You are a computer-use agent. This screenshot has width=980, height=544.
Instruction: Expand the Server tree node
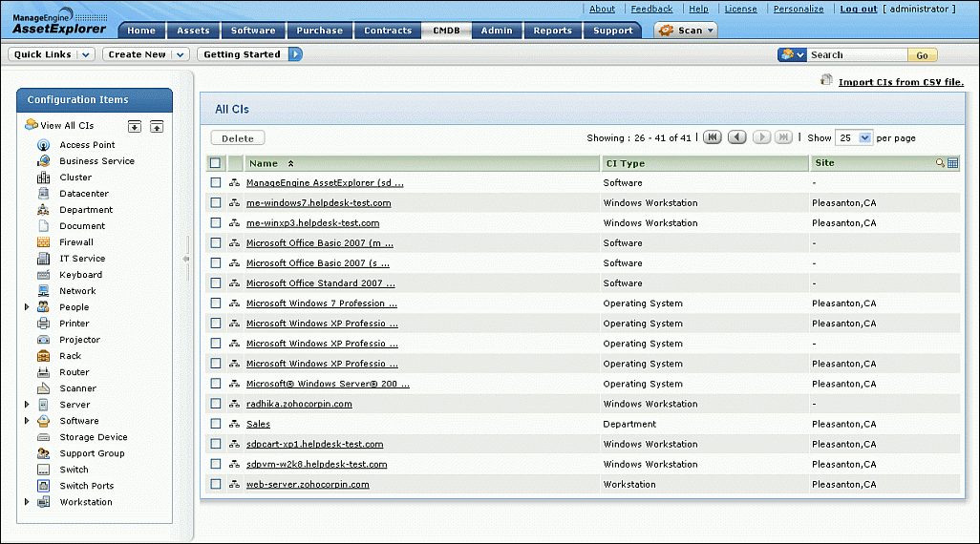click(27, 404)
